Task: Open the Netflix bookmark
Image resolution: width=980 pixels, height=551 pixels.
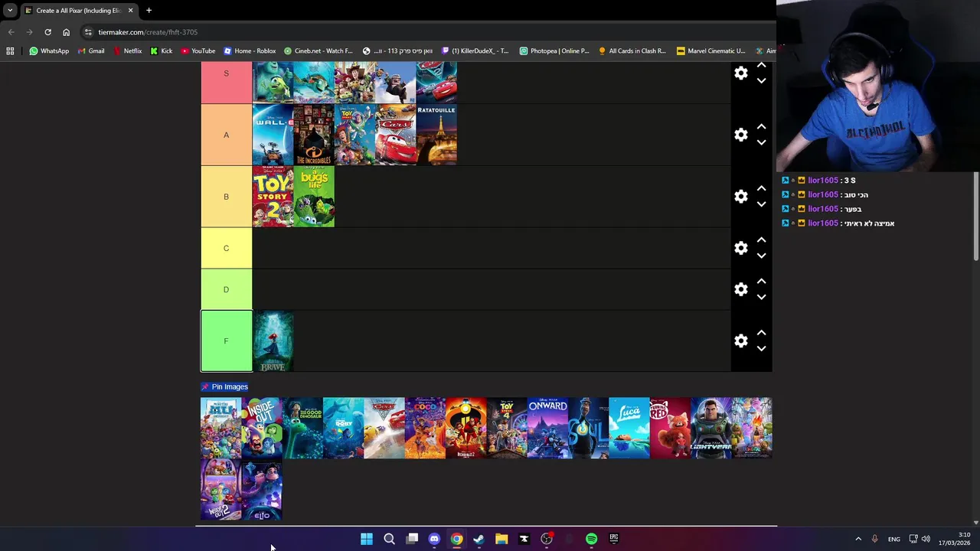Action: click(x=127, y=51)
